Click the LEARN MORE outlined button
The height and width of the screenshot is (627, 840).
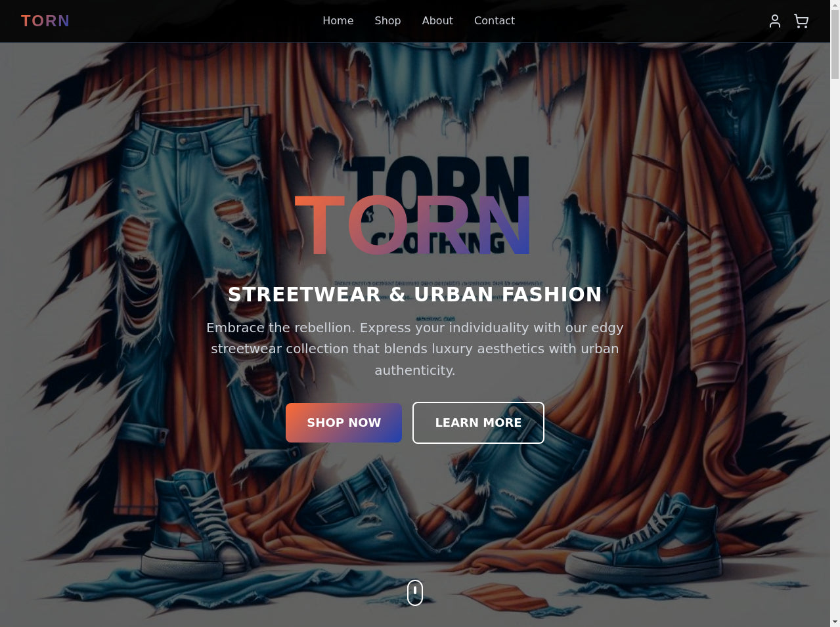tap(478, 423)
